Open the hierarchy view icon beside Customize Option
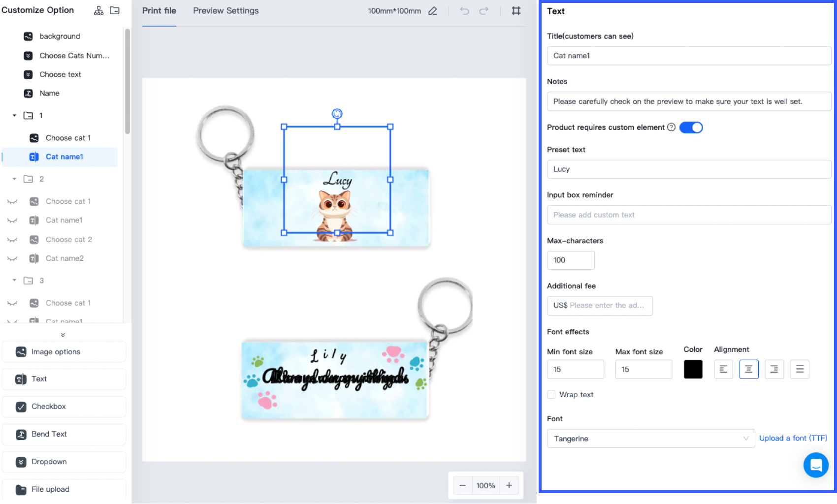 pos(98,11)
